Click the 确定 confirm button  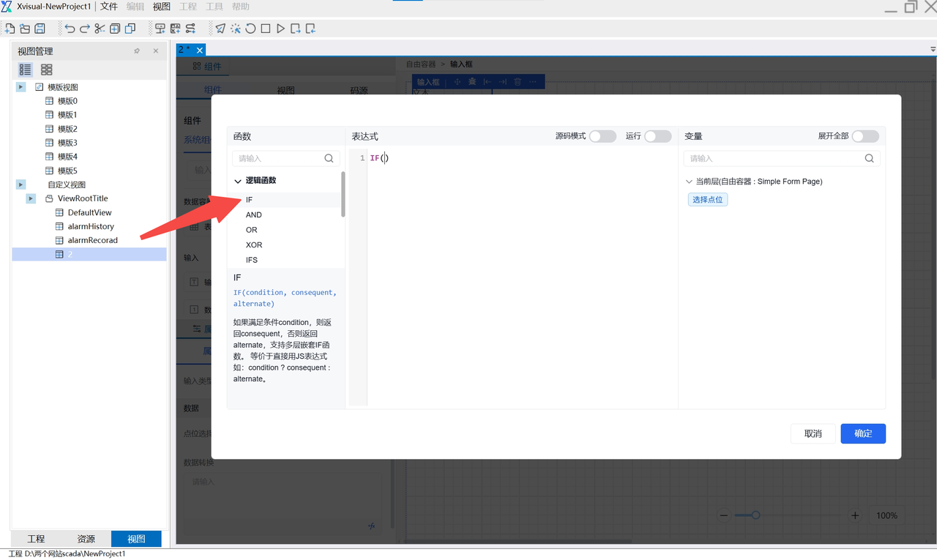(x=863, y=433)
